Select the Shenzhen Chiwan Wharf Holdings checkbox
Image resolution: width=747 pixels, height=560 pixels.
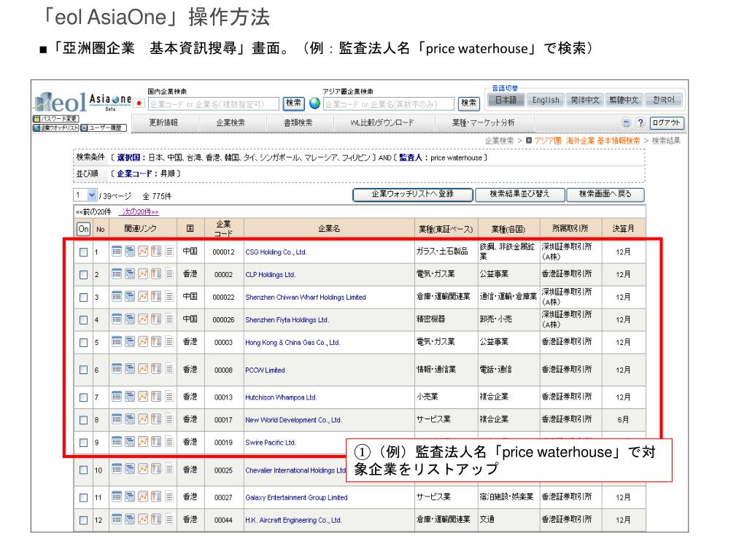point(84,297)
